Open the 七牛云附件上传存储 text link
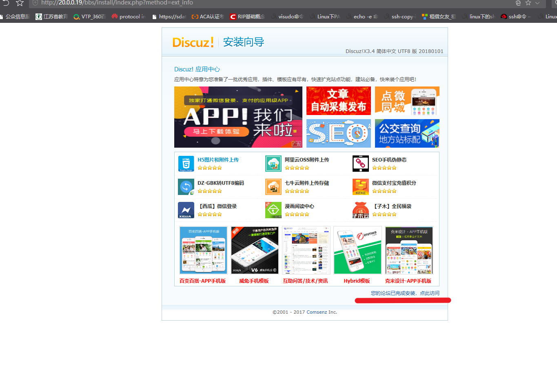This screenshot has height=392, width=557. pos(307,183)
